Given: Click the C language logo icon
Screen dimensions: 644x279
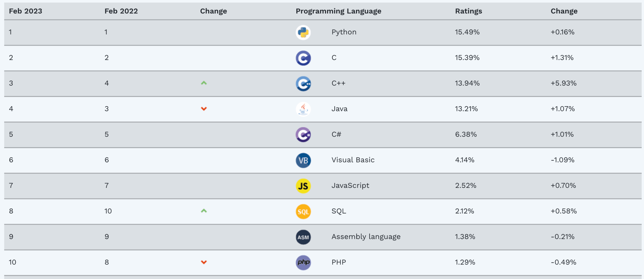Looking at the screenshot, I should pos(303,58).
